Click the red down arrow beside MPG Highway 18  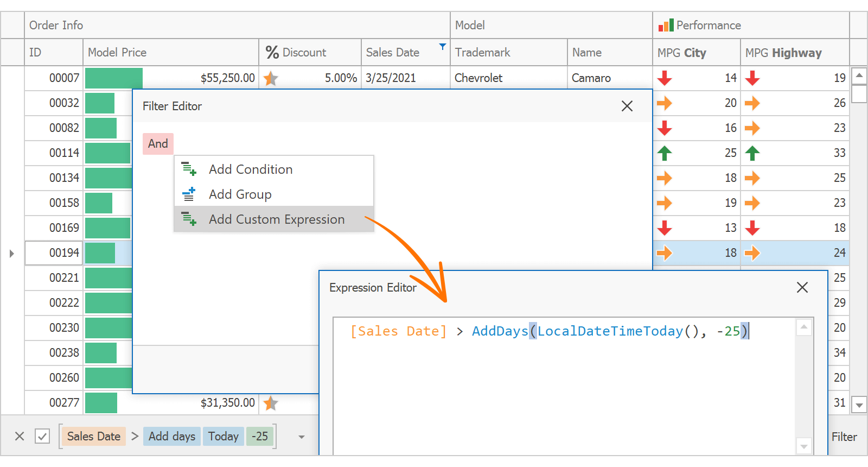[752, 228]
